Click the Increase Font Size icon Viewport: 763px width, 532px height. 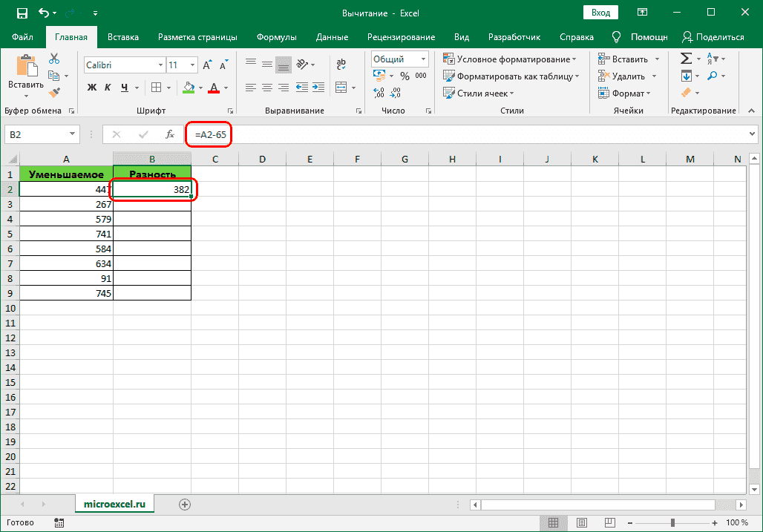187,65
